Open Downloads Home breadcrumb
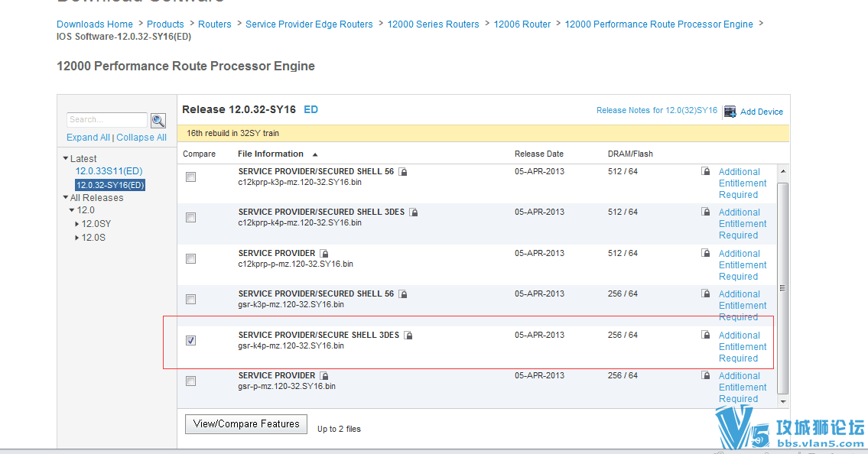 [x=95, y=24]
